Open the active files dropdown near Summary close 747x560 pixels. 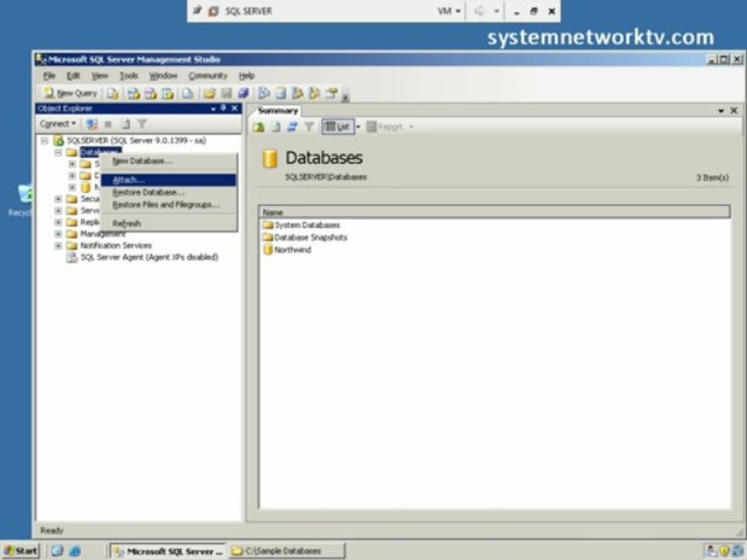click(721, 111)
